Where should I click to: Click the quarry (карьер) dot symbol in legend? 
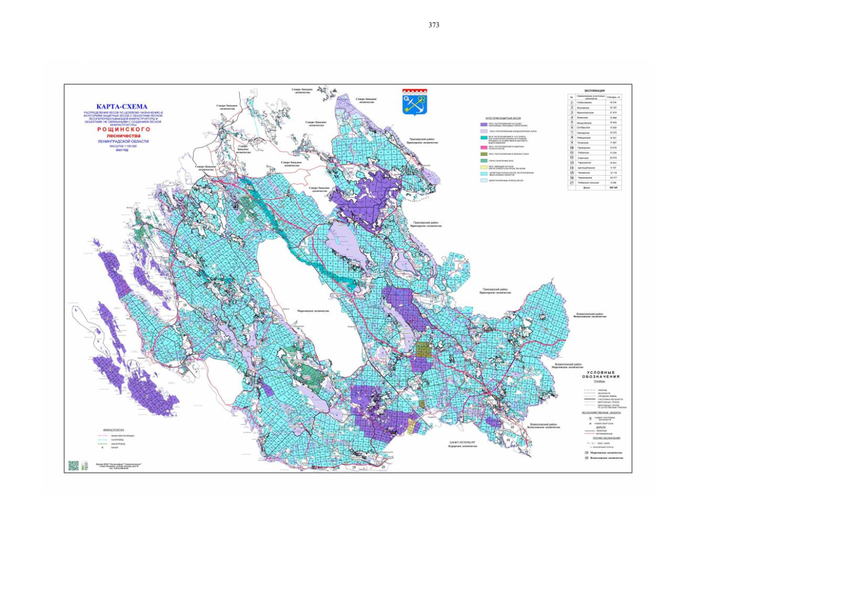point(103,447)
